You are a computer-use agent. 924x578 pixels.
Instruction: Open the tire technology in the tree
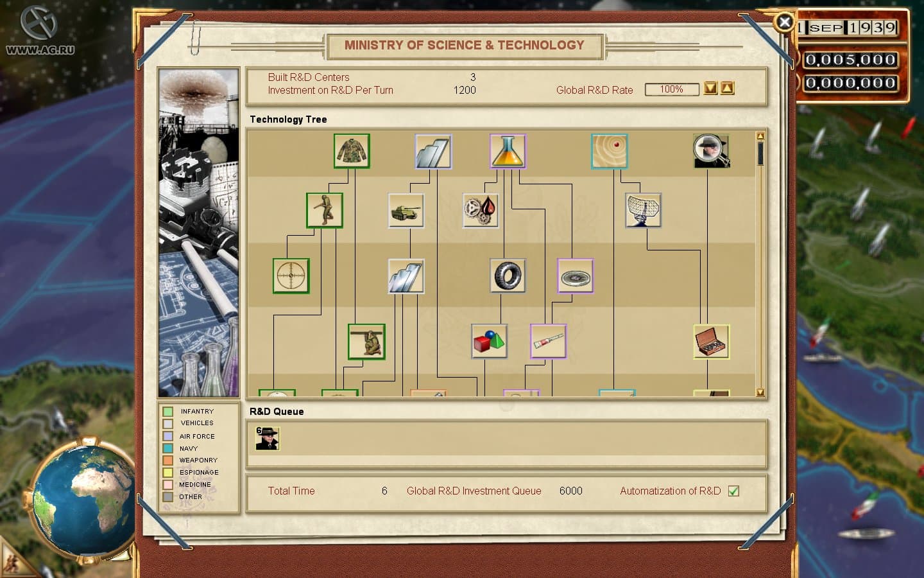tap(508, 276)
